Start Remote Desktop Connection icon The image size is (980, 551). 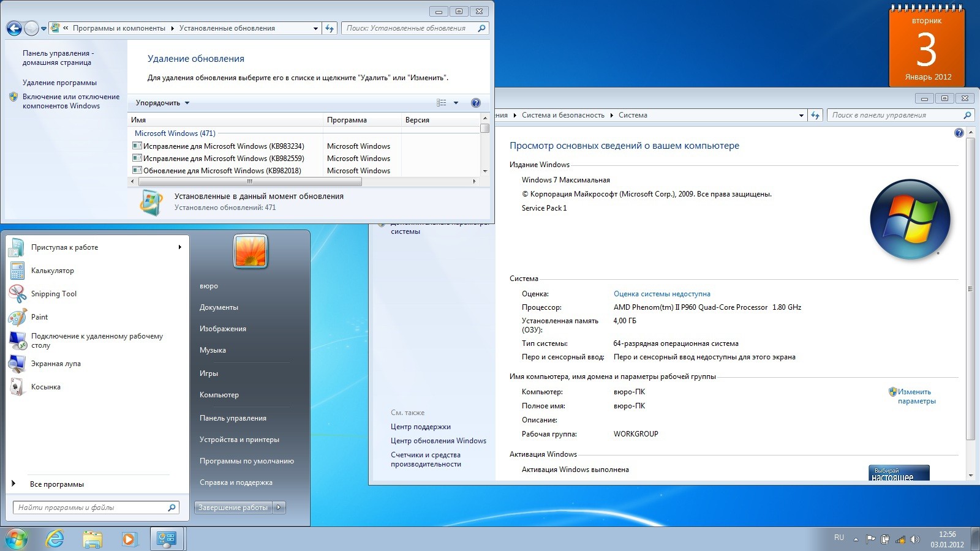[x=17, y=340]
